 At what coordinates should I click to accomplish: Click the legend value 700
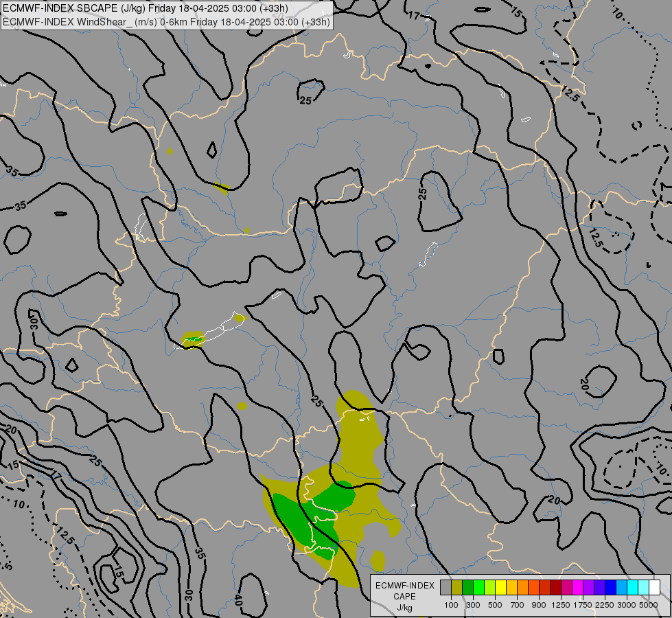click(x=518, y=605)
